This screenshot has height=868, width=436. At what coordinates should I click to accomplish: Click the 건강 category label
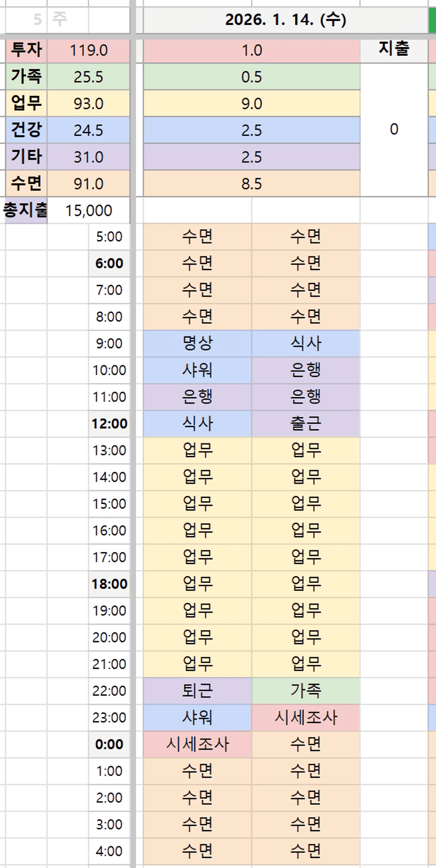(x=26, y=130)
